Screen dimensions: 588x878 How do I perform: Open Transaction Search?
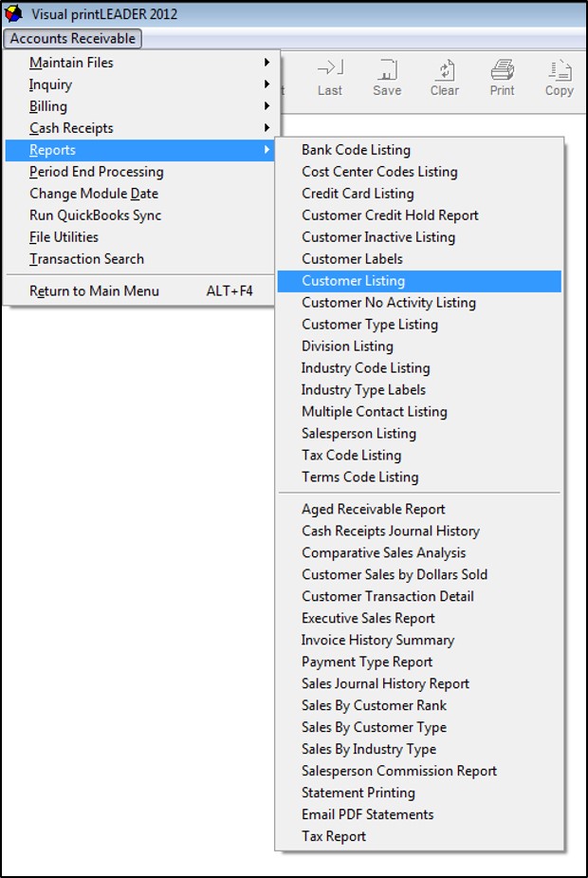pos(139,259)
